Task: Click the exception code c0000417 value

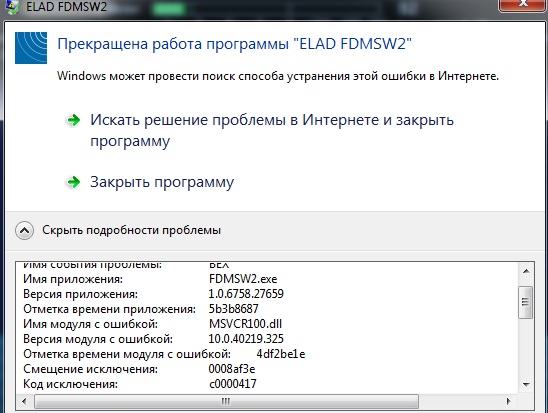Action: point(233,384)
